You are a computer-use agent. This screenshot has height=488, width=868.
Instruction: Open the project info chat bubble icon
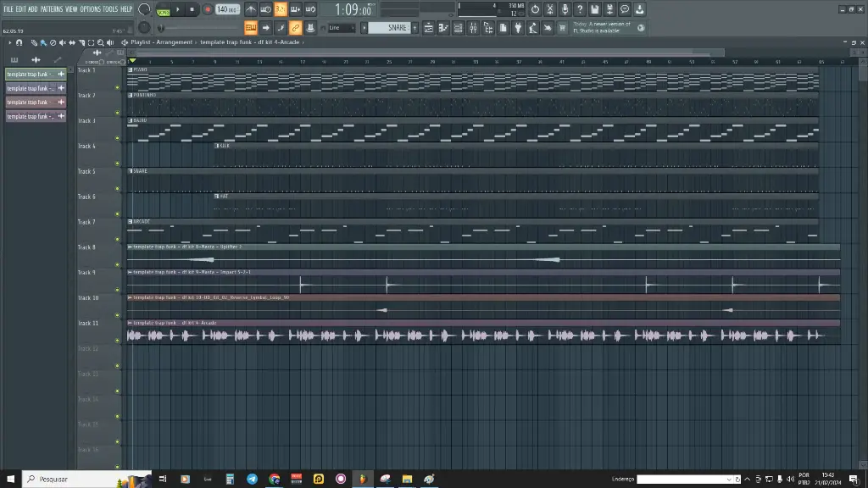click(625, 9)
